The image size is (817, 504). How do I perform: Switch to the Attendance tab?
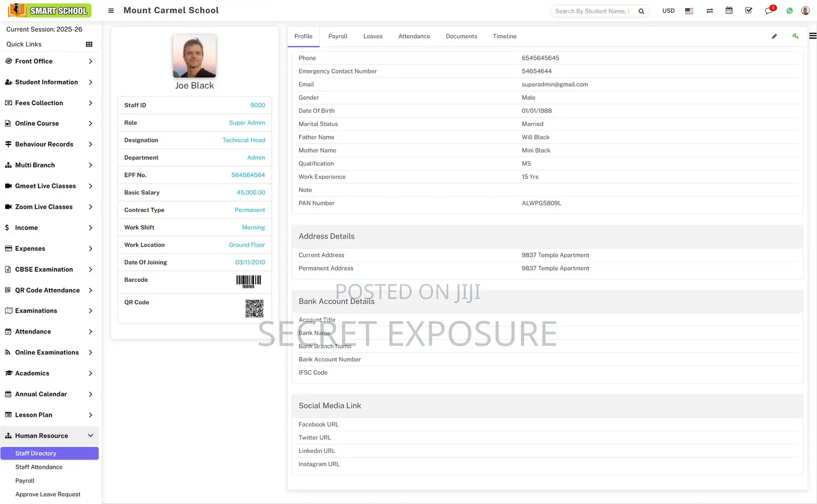coord(414,36)
